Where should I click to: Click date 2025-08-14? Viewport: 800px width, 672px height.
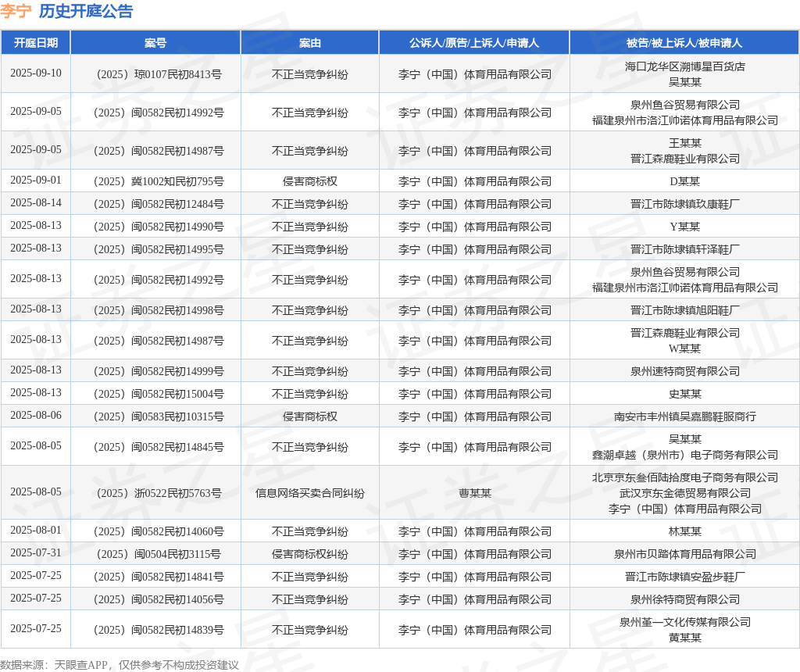(x=36, y=202)
